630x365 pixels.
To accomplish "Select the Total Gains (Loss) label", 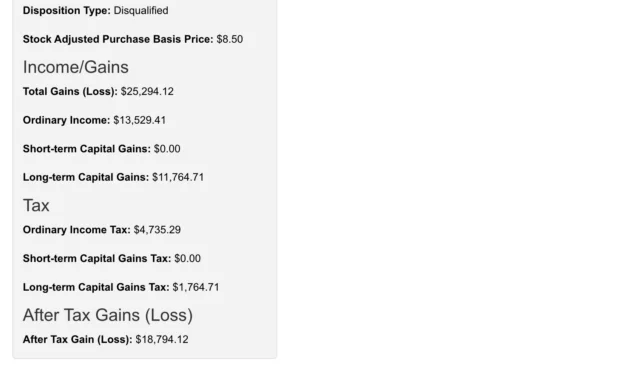I will click(x=70, y=91).
